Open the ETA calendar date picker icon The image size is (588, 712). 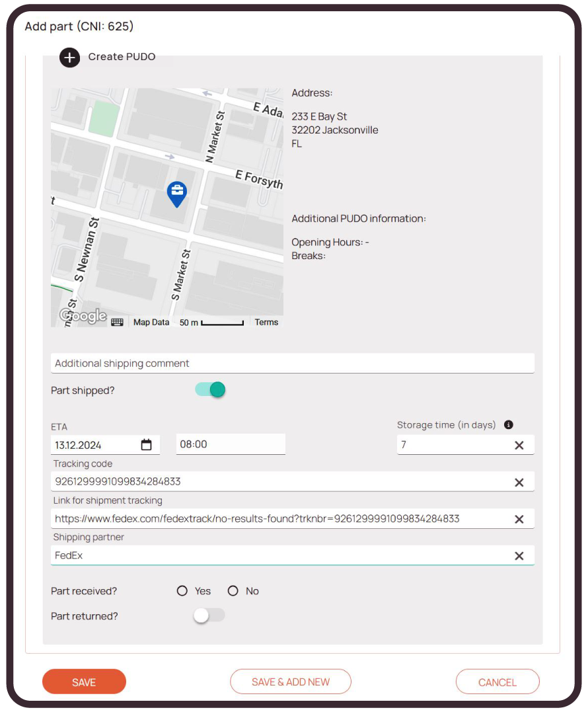pos(147,445)
